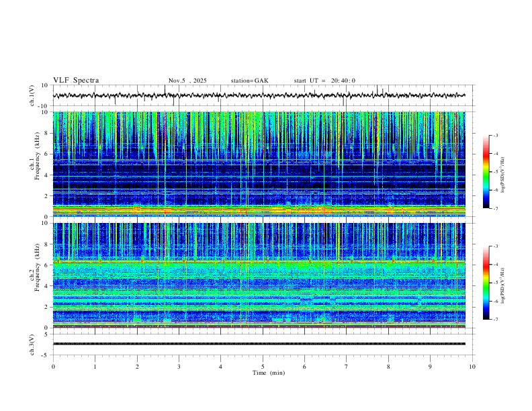Click time axis tick label '5'
The height and width of the screenshot is (411, 532).
point(263,367)
